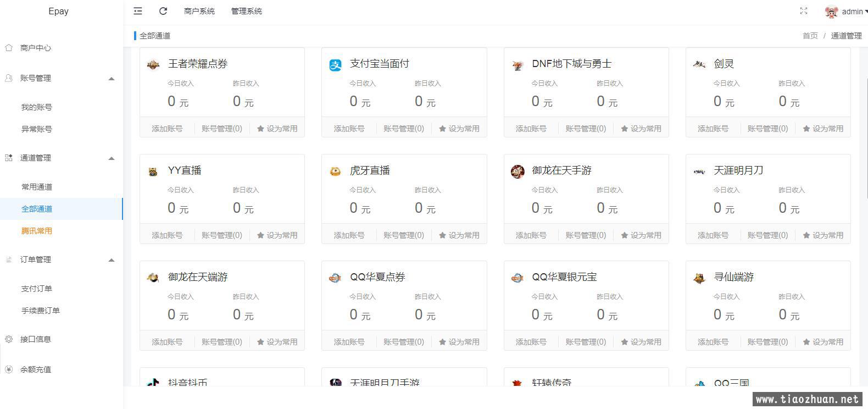Click the gear icon beside 接口信息
The image size is (868, 409).
tap(9, 339)
